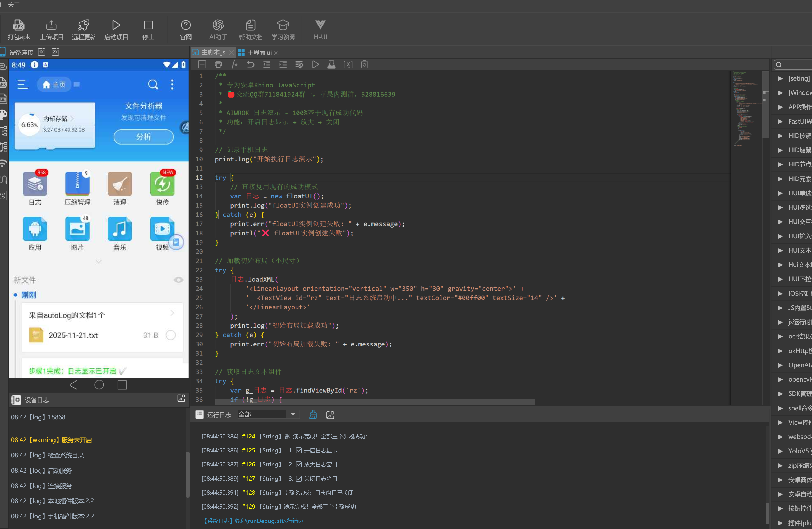Image resolution: width=812 pixels, height=529 pixels.
Task: Switch to the 主界面.ui tab
Action: point(259,53)
